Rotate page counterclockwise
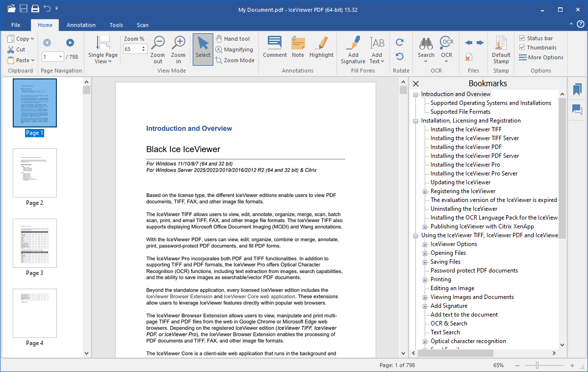588x372 pixels. [x=400, y=56]
